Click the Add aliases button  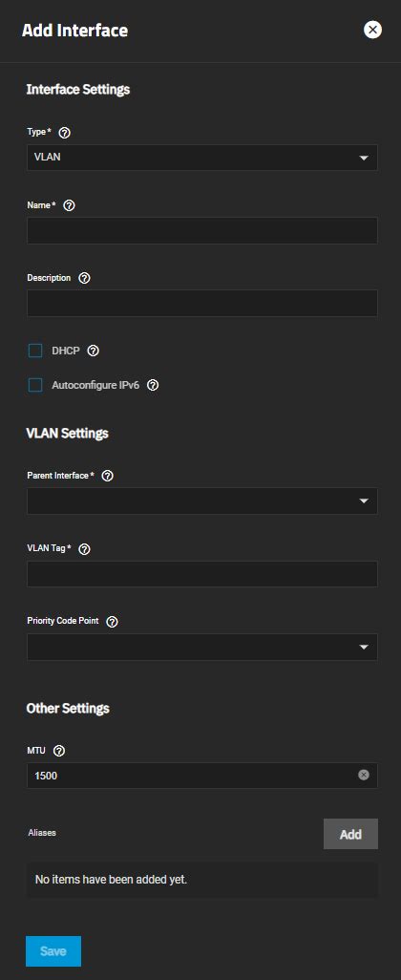[x=350, y=834]
